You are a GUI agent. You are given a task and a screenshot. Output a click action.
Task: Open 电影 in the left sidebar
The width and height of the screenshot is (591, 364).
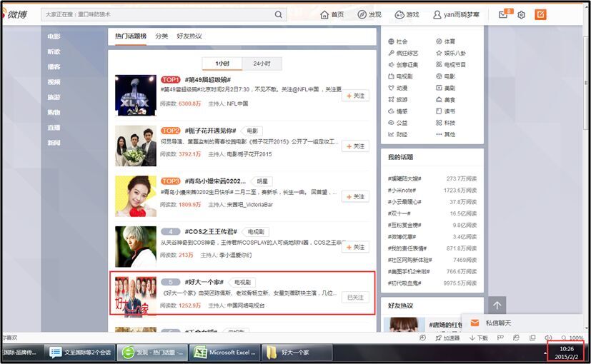[x=54, y=36]
